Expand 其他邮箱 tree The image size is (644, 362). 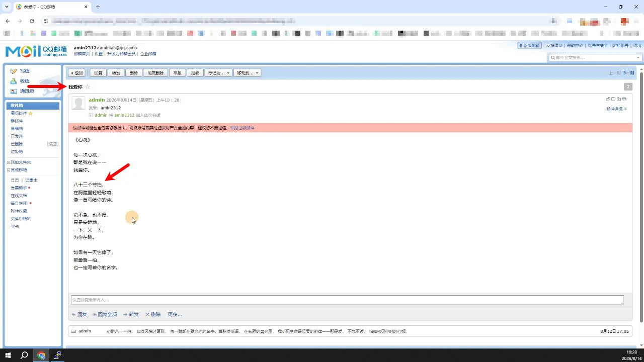tap(8, 170)
